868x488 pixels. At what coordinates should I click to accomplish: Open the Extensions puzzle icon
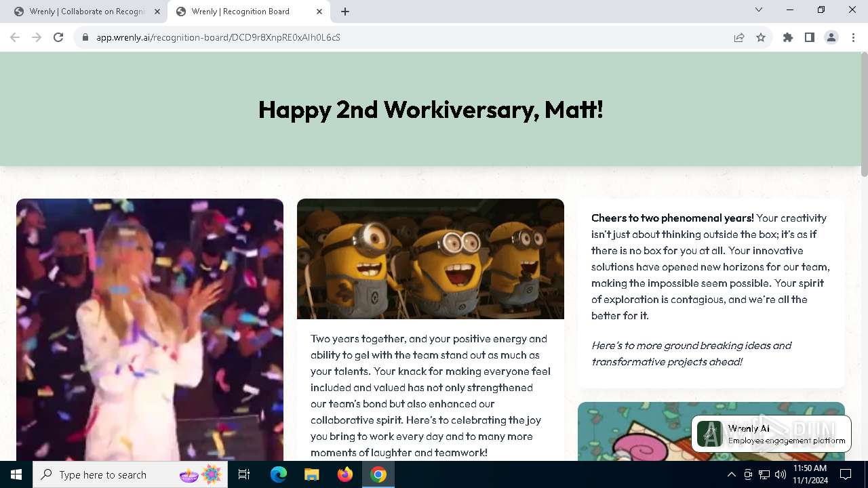tap(788, 37)
